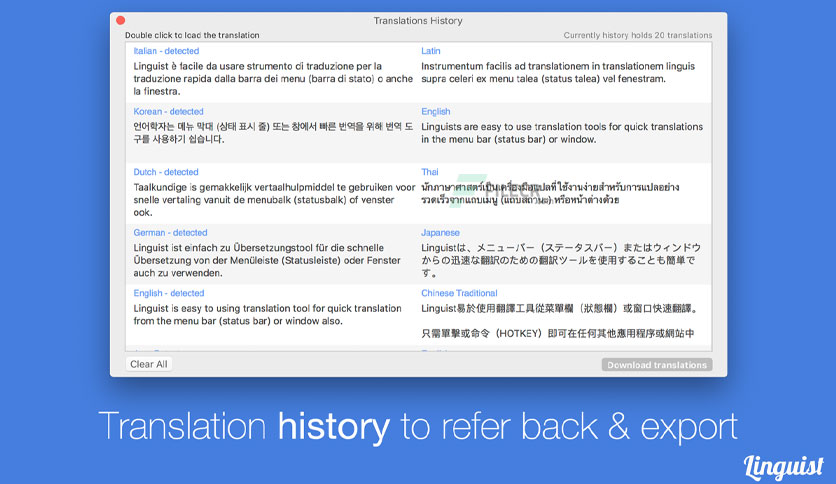Click the 'Korean - detected' language label
The width and height of the screenshot is (836, 484).
[168, 111]
